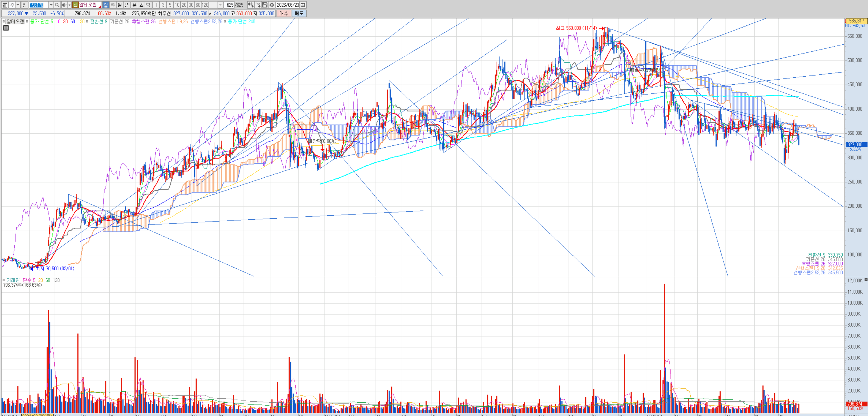868x416 pixels.
Task: Open the custom interval dropdown
Action: coord(220,5)
